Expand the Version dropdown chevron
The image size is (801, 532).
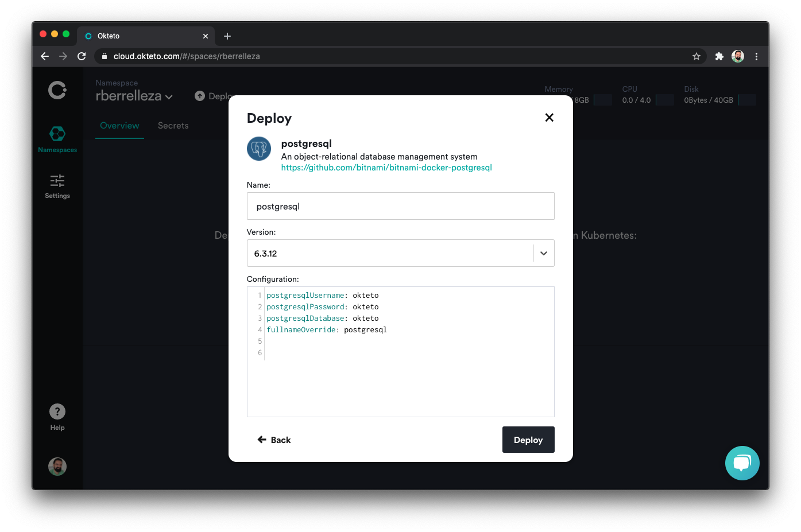[x=544, y=253]
